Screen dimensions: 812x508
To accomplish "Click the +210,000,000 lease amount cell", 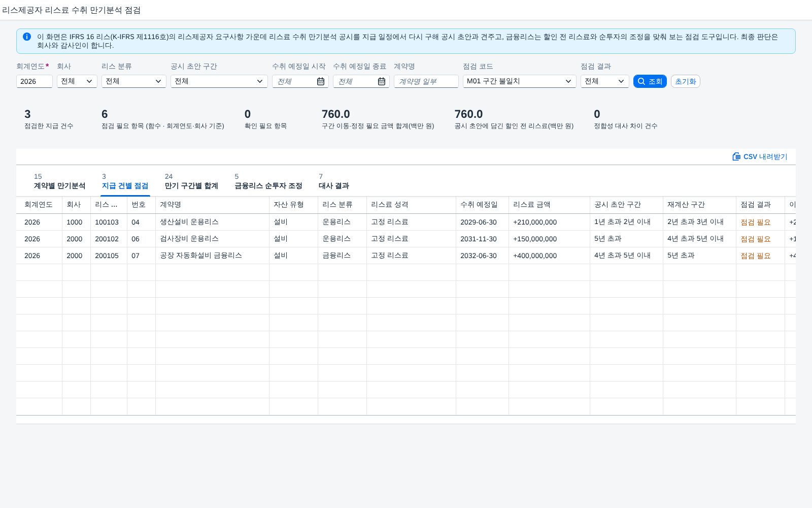I will (549, 222).
